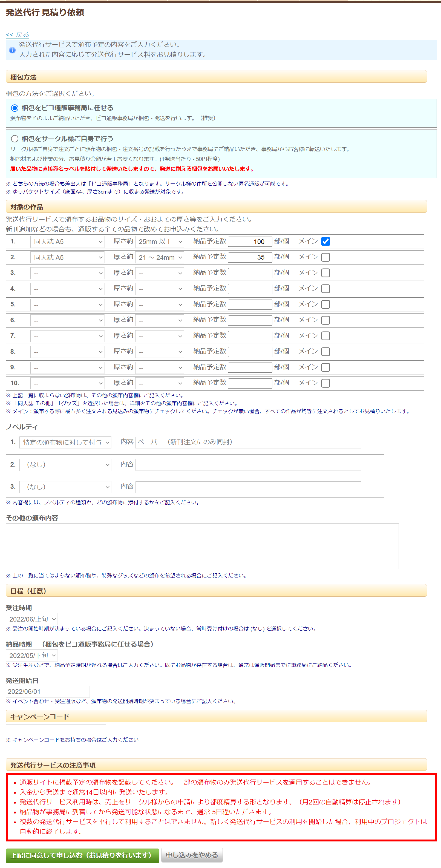Click the 発送代行 見積り依頼 page title
The width and height of the screenshot is (441, 868).
[x=45, y=13]
